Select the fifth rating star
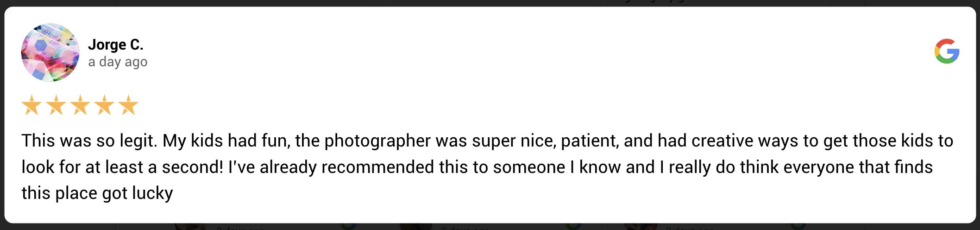 point(128,105)
